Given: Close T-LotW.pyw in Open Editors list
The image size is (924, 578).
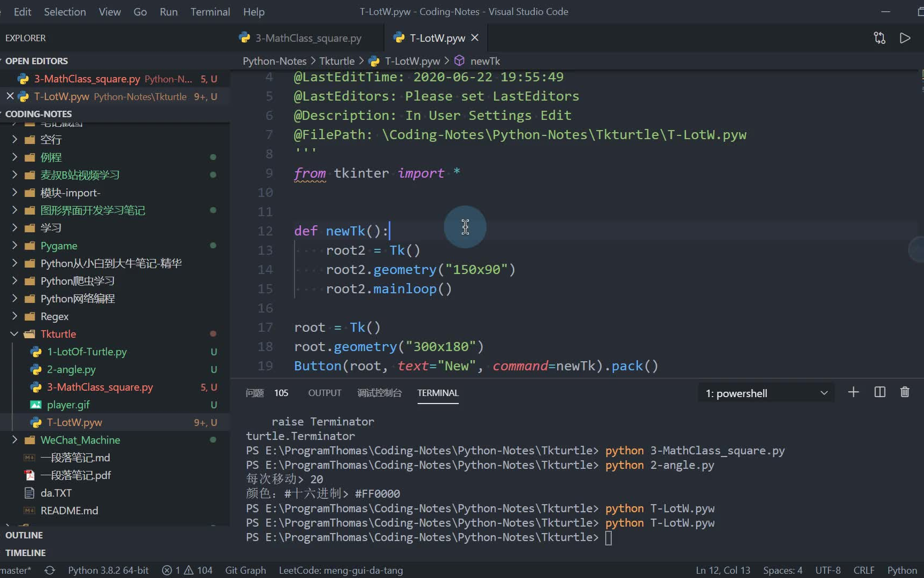Looking at the screenshot, I should (x=10, y=96).
